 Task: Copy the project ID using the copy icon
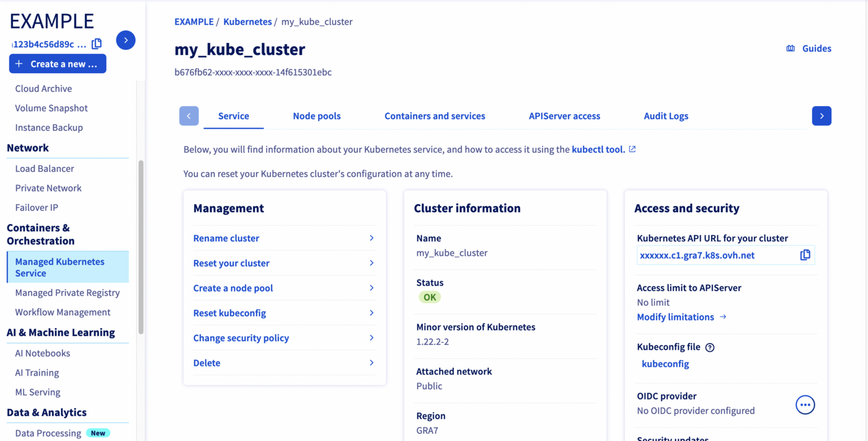coord(97,44)
